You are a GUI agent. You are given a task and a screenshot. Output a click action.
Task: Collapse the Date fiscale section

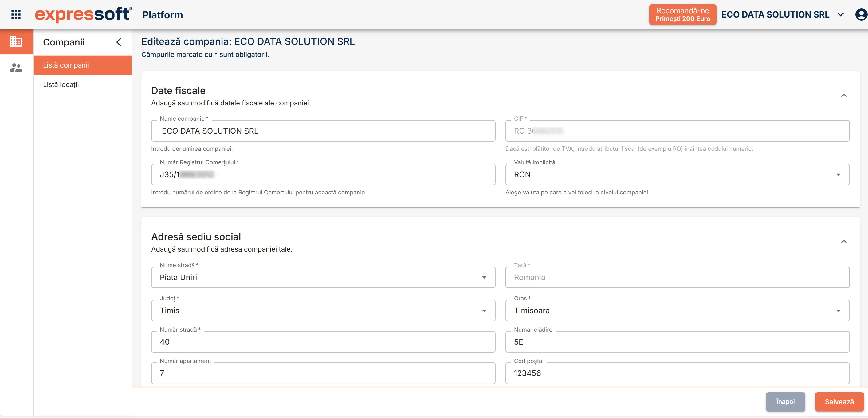point(844,96)
